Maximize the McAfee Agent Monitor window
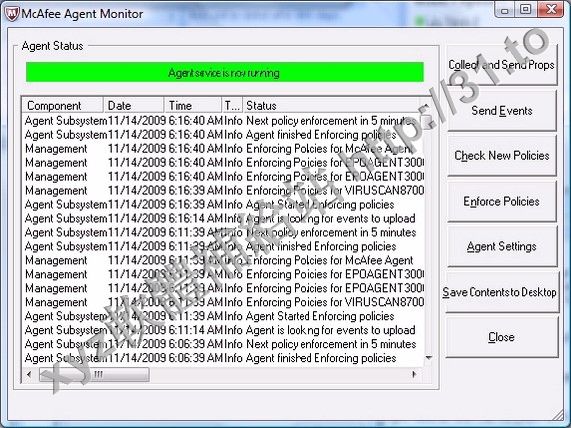571x428 pixels. click(525, 9)
